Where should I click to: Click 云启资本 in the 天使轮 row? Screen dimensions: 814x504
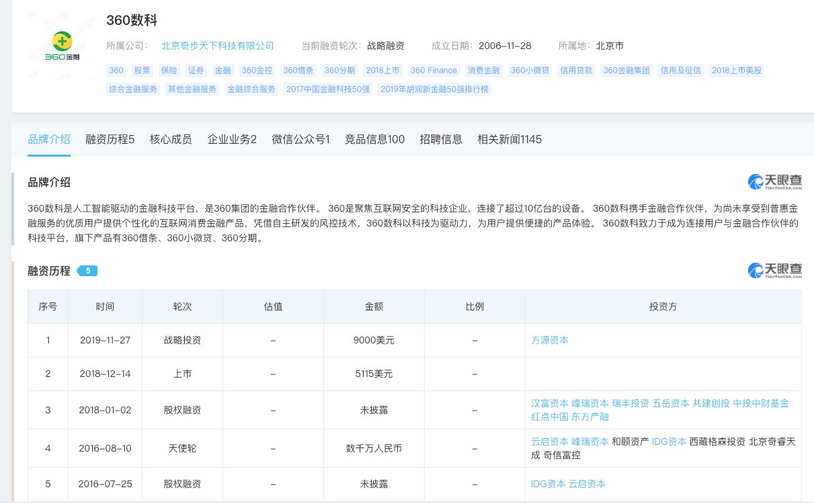tap(550, 442)
